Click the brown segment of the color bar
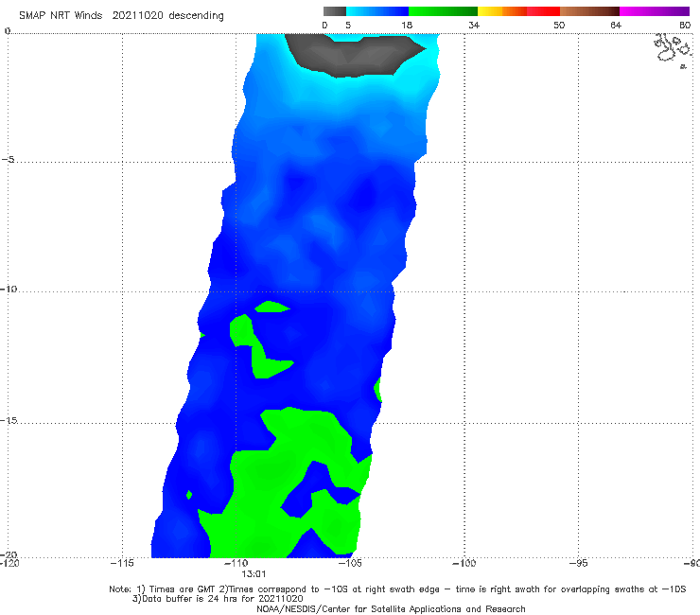 coord(589,11)
